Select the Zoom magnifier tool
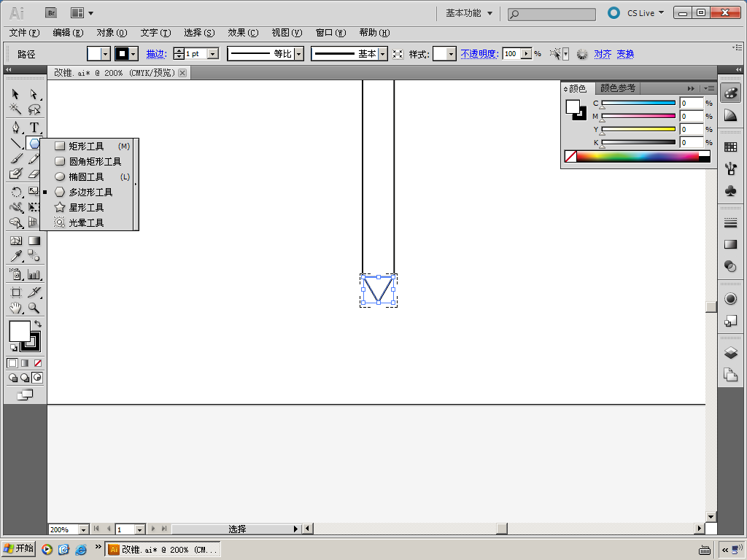Viewport: 747px width, 560px height. (x=34, y=308)
